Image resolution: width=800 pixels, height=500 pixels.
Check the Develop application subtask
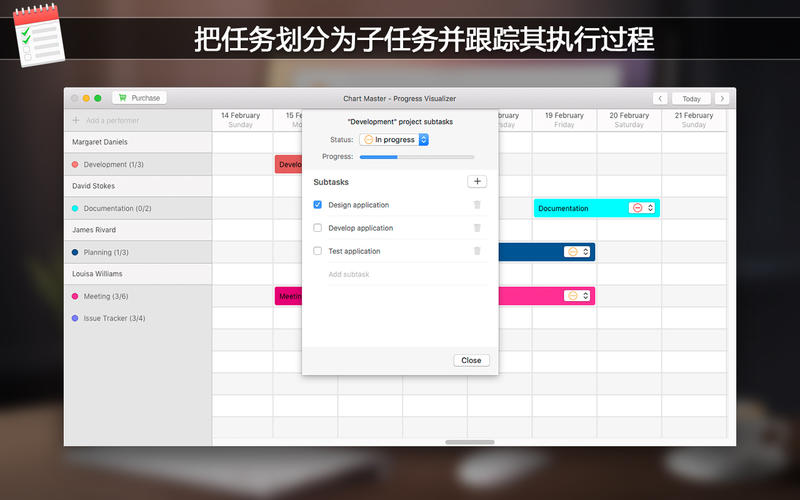coord(317,228)
